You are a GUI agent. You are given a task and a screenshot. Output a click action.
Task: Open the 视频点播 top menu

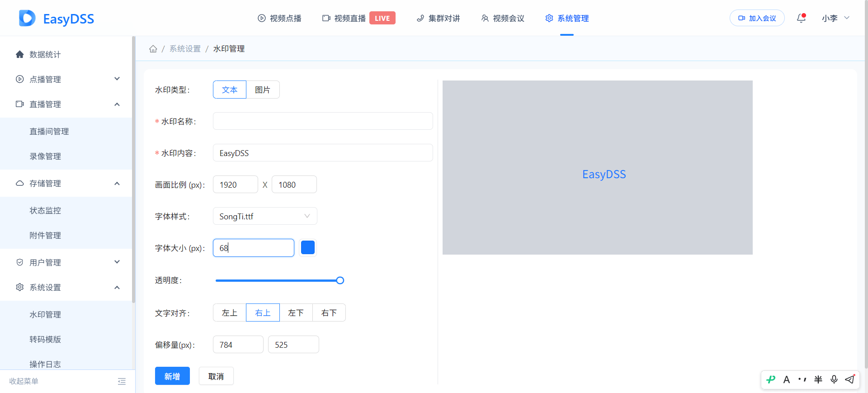(x=279, y=18)
